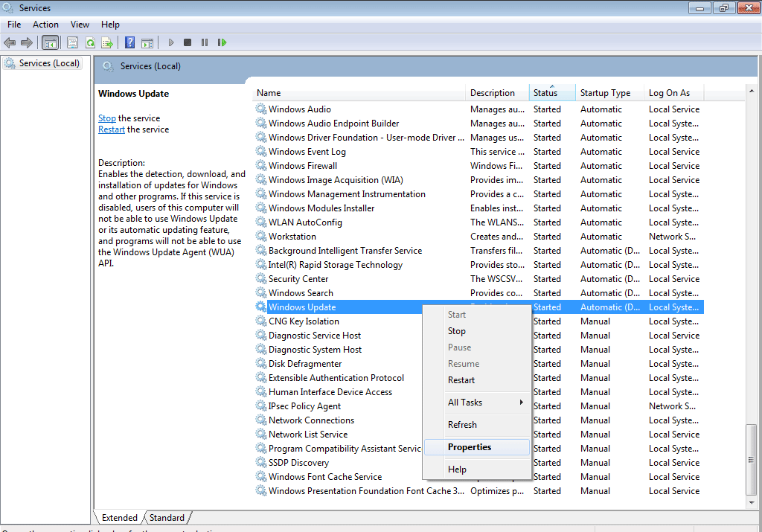
Task: Open the View menu
Action: point(80,25)
